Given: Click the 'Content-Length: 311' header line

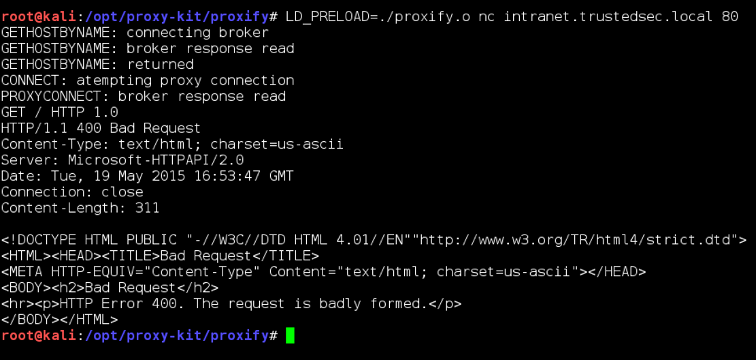Looking at the screenshot, I should click(80, 208).
